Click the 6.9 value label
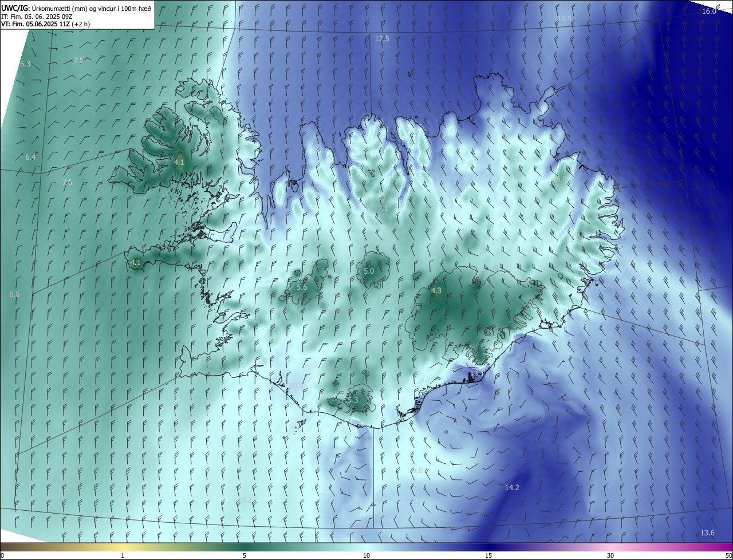733x560 pixels. tap(562, 179)
